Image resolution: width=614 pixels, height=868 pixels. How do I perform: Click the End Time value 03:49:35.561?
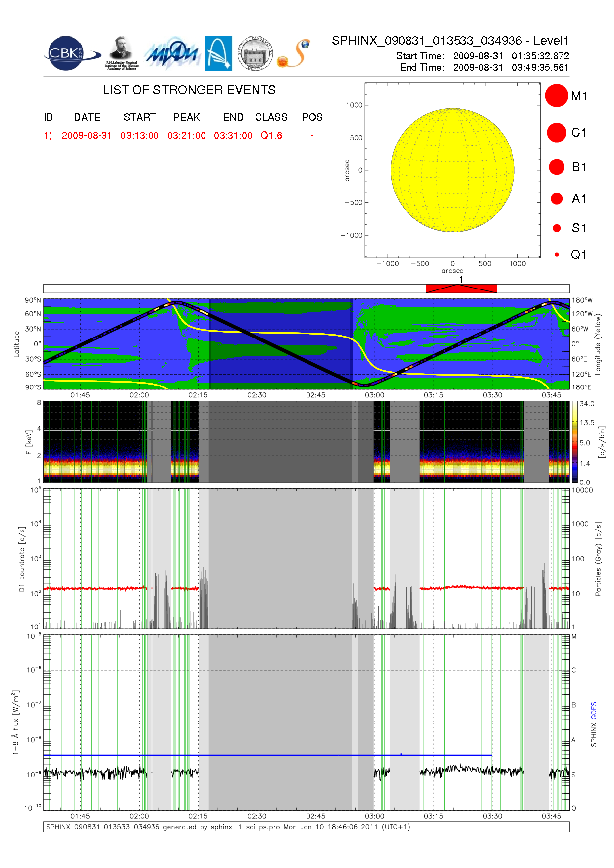tap(541, 67)
